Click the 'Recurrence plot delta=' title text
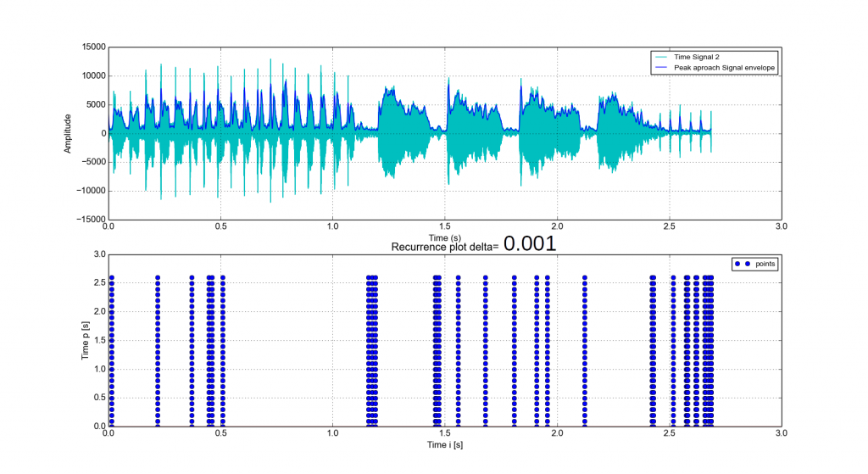This screenshot has height=474, width=868. (445, 247)
